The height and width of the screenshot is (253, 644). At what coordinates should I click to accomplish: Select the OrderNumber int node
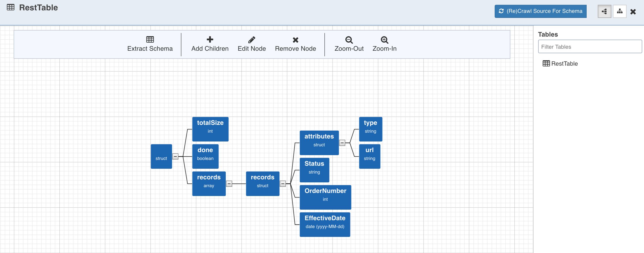[x=325, y=197]
